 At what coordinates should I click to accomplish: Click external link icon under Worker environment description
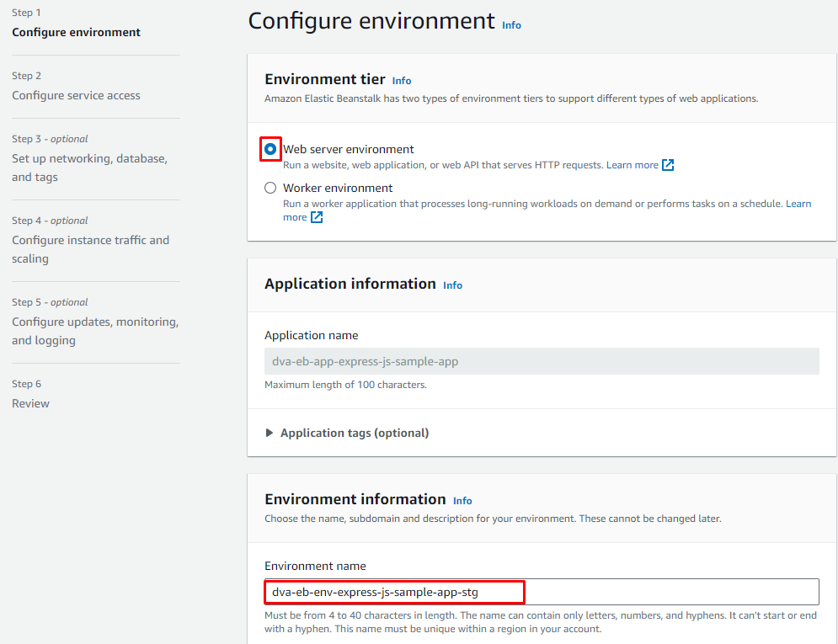tap(317, 217)
